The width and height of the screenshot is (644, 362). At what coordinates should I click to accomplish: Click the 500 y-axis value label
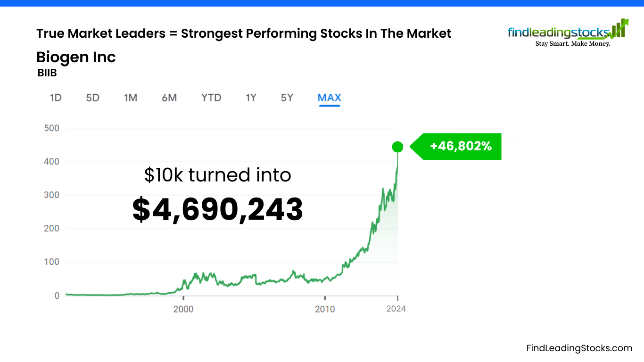tap(50, 128)
